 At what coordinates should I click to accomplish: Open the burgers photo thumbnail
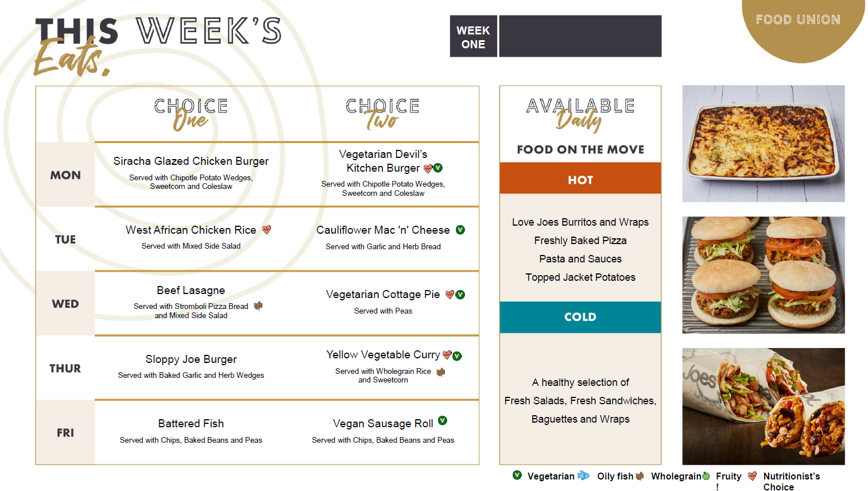764,275
